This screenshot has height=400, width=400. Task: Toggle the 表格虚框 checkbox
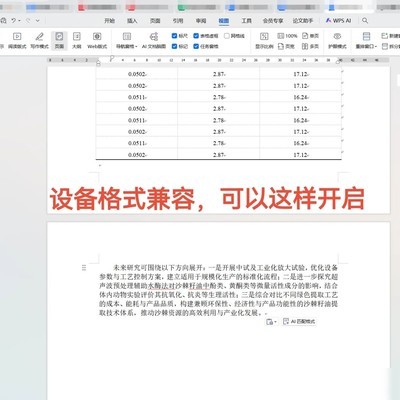[196, 36]
